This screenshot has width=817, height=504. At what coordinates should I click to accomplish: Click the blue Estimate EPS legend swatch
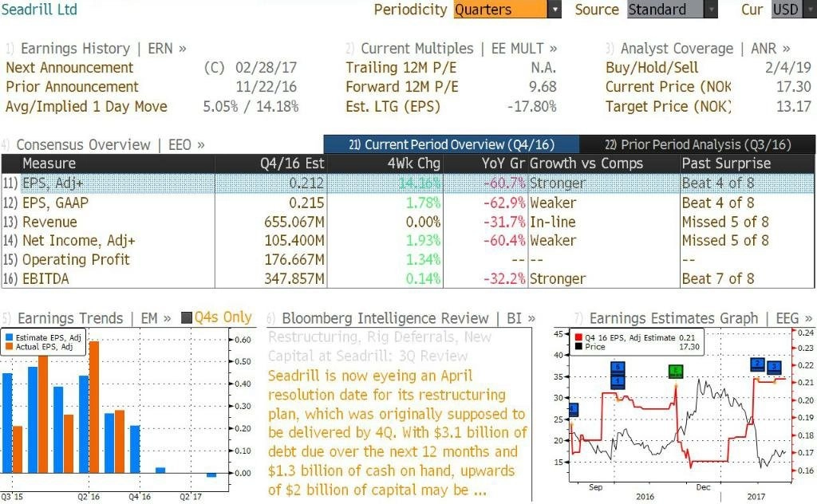[9, 338]
